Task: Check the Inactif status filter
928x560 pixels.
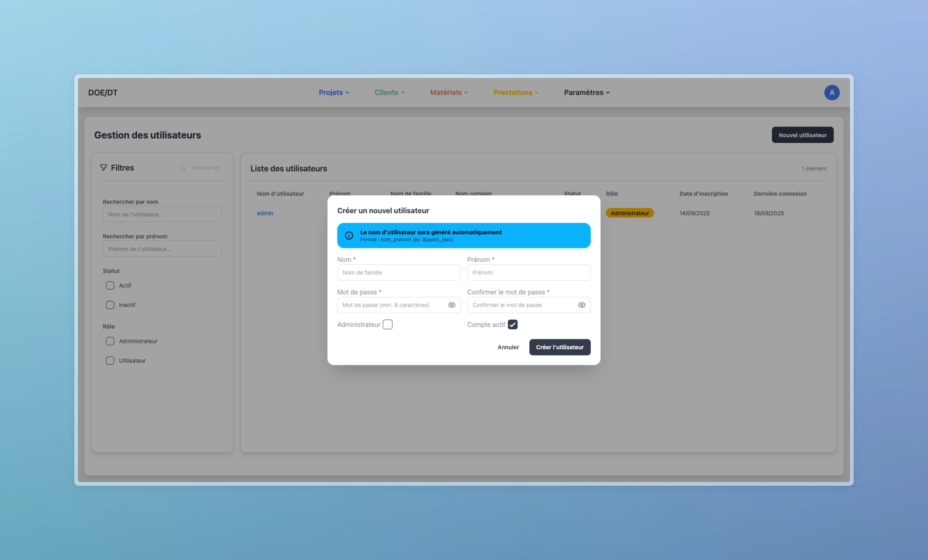Action: (x=110, y=305)
